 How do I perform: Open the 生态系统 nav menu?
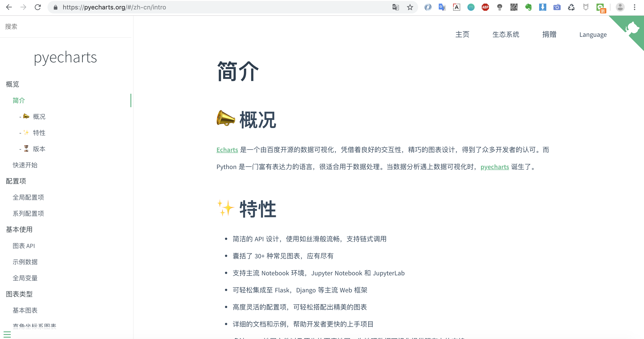(x=506, y=34)
